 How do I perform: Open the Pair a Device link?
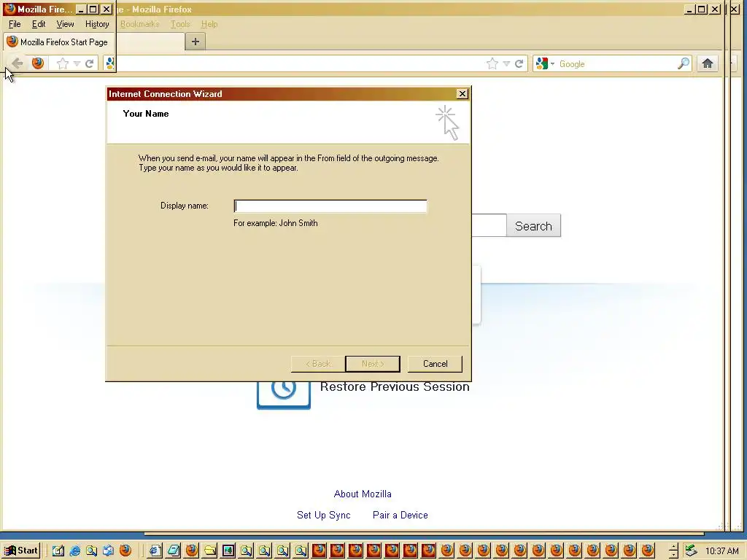pos(400,515)
